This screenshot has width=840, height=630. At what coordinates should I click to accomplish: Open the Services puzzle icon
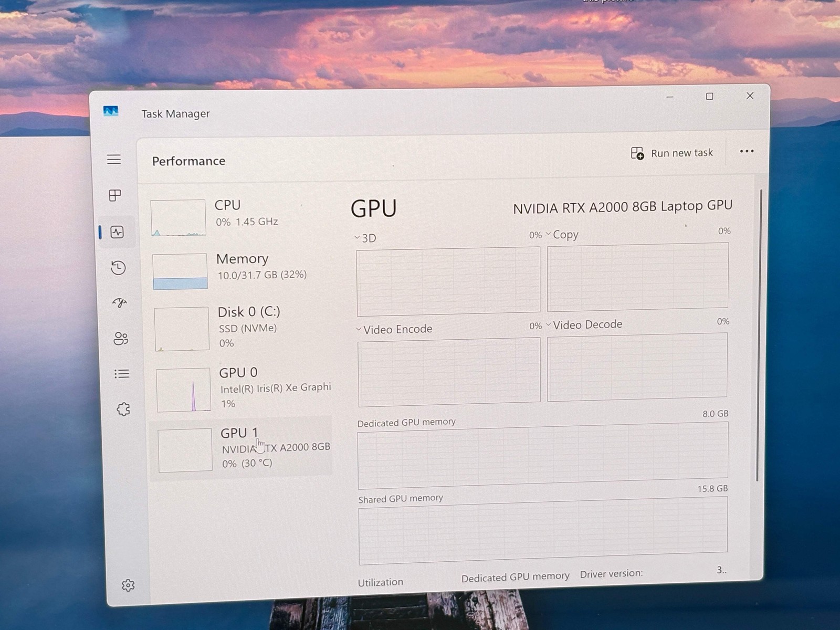[123, 409]
